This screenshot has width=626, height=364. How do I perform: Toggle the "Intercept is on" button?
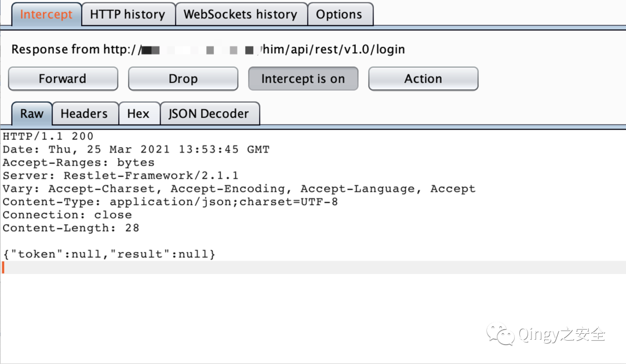[303, 79]
